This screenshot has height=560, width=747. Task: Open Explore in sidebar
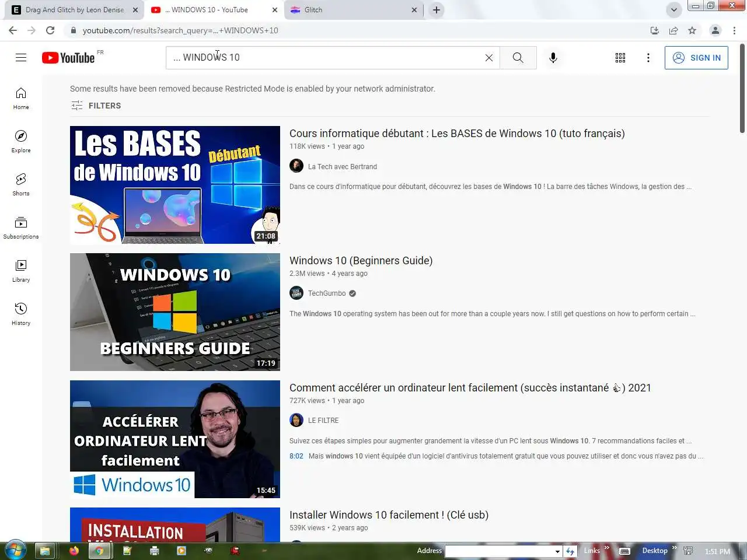(21, 142)
